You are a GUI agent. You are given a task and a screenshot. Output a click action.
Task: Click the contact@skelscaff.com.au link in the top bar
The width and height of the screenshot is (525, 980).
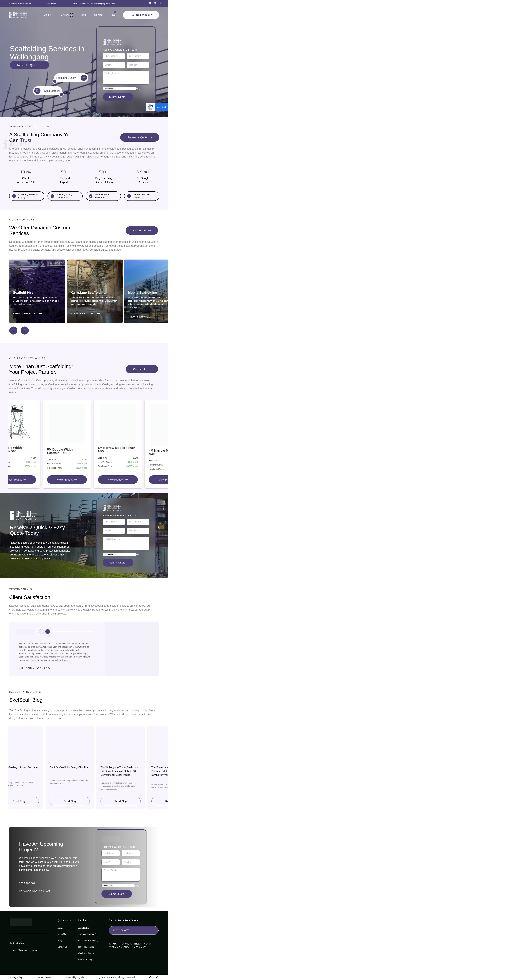tap(20, 3)
